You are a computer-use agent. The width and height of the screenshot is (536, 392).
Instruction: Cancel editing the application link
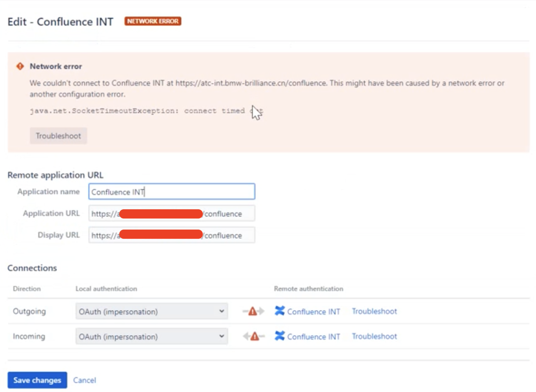click(x=84, y=380)
